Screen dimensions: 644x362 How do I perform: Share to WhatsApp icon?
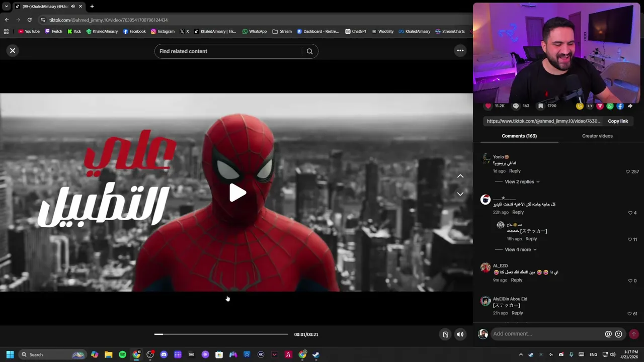click(610, 106)
